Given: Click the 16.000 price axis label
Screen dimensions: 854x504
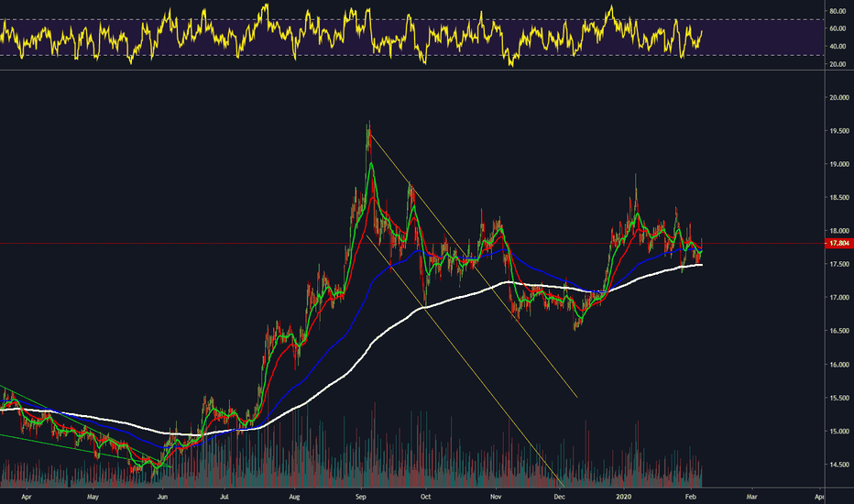Looking at the screenshot, I should pos(839,365).
